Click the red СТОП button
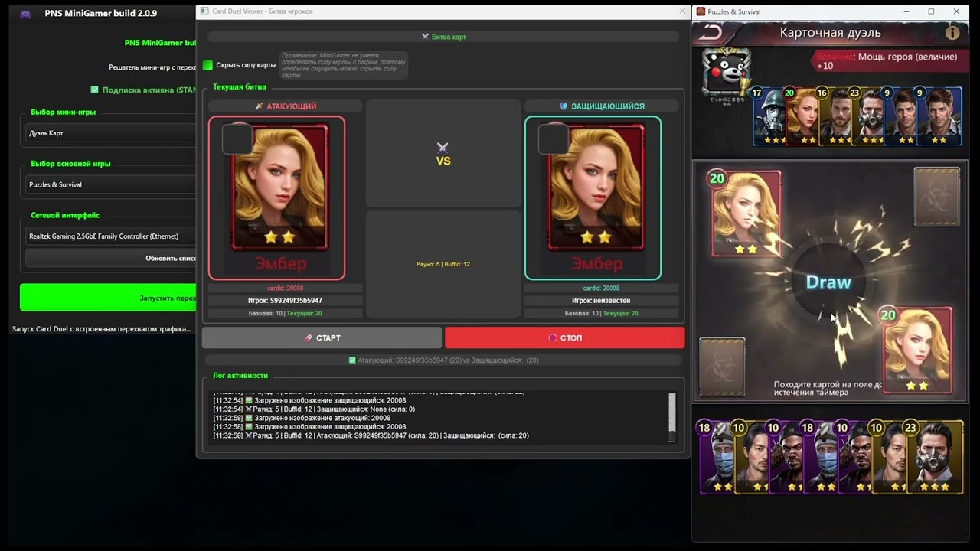This screenshot has height=551, width=980. pyautogui.click(x=565, y=337)
